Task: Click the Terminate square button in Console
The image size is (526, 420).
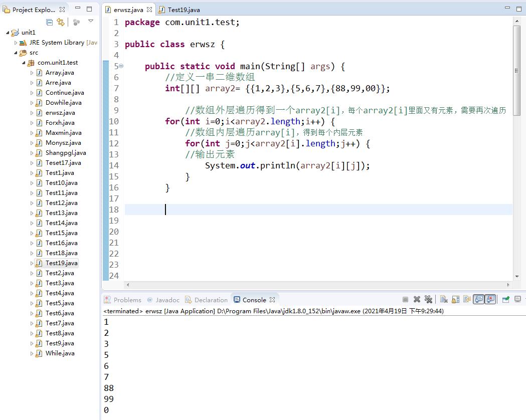Action: tap(405, 299)
